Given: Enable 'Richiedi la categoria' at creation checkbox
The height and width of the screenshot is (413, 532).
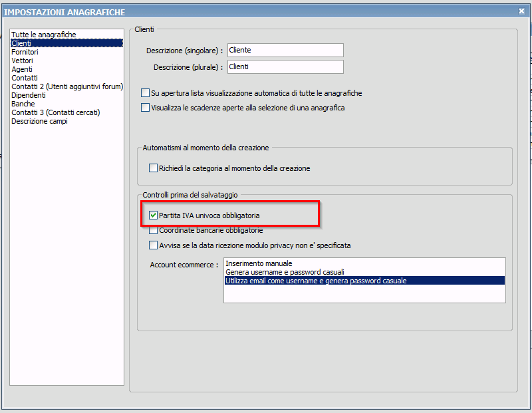Looking at the screenshot, I should pos(154,168).
